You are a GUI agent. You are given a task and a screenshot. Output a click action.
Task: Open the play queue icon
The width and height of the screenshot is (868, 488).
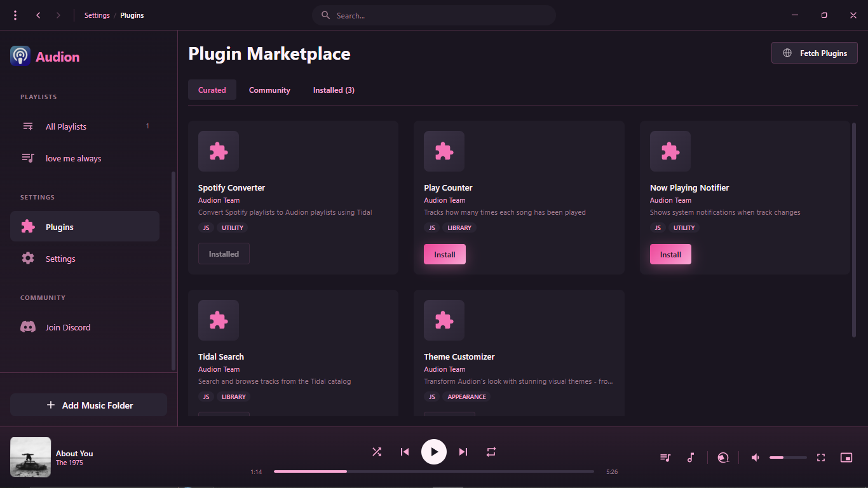(x=665, y=457)
